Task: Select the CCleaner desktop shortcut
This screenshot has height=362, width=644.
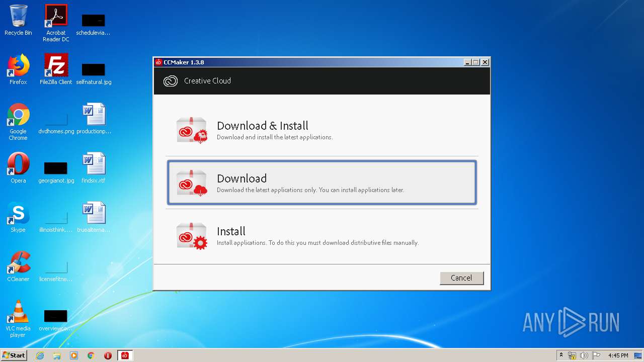Action: (18, 266)
